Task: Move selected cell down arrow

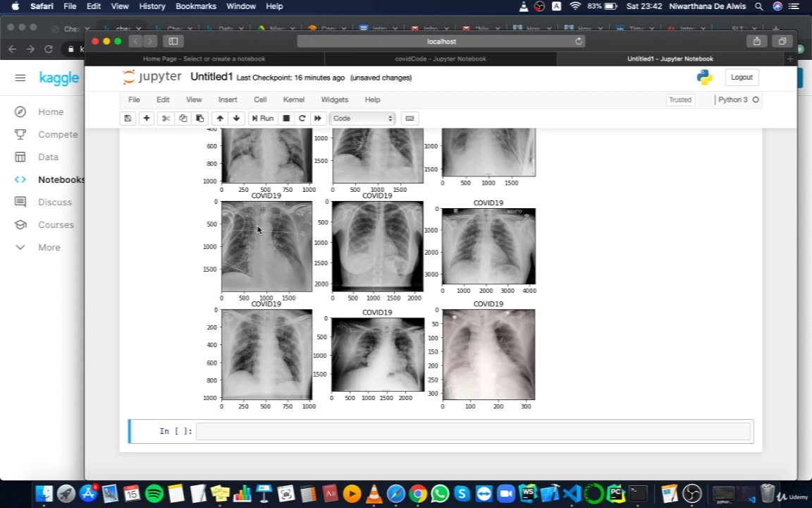Action: point(237,119)
